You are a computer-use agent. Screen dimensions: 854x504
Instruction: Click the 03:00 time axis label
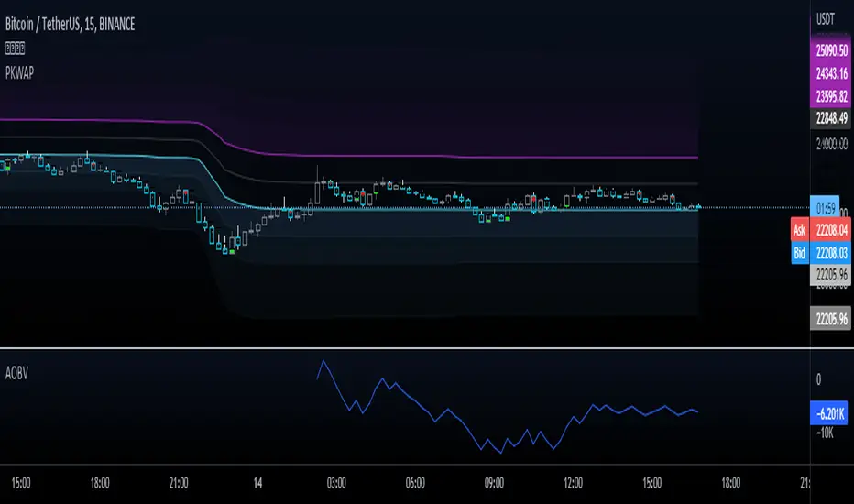(336, 483)
